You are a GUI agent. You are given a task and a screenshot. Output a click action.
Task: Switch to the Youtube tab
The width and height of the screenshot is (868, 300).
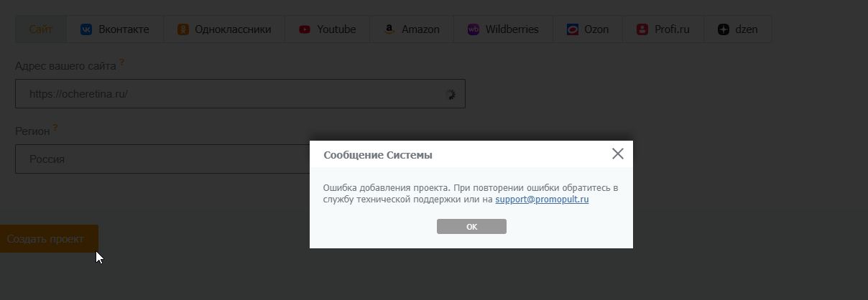coord(328,29)
